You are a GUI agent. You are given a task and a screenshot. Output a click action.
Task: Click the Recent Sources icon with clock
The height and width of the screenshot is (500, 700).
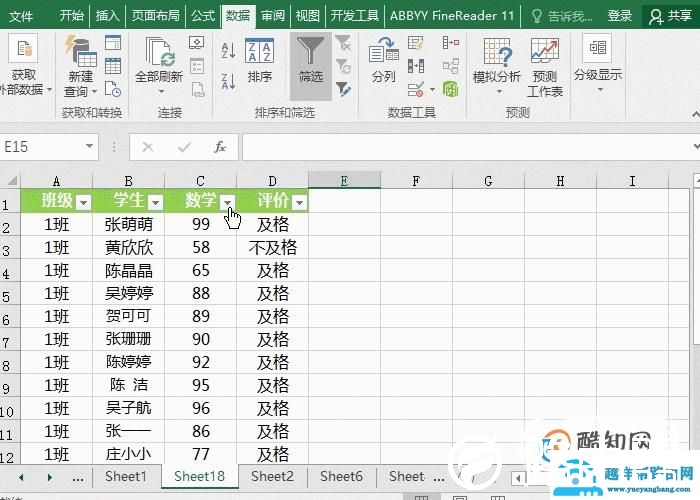tap(113, 89)
